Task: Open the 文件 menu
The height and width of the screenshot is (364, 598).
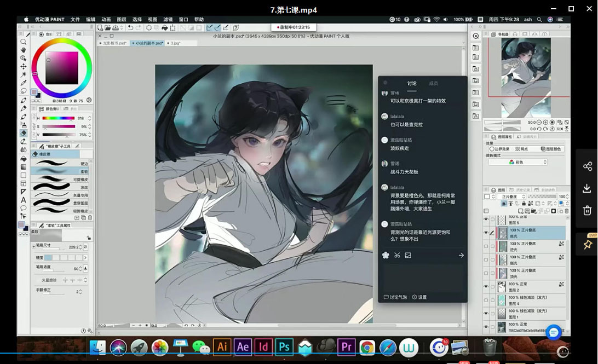Action: coord(75,20)
